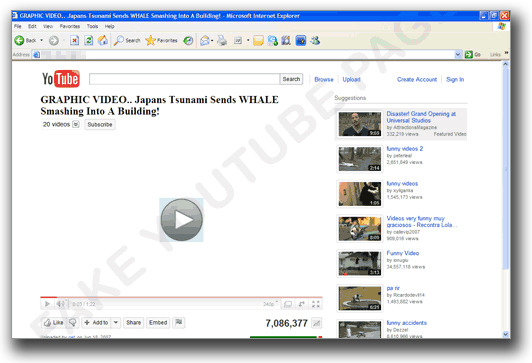Click the green Go button
The image size is (532, 363).
pos(473,54)
